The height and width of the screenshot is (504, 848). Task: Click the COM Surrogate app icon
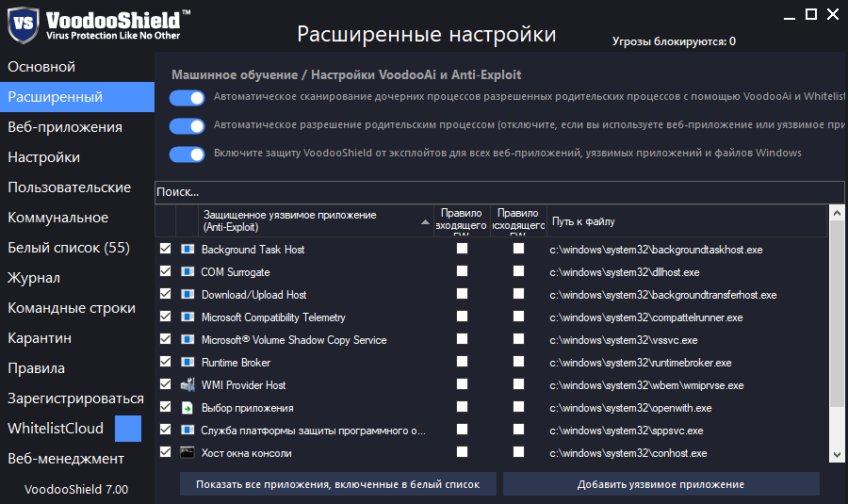pyautogui.click(x=188, y=271)
